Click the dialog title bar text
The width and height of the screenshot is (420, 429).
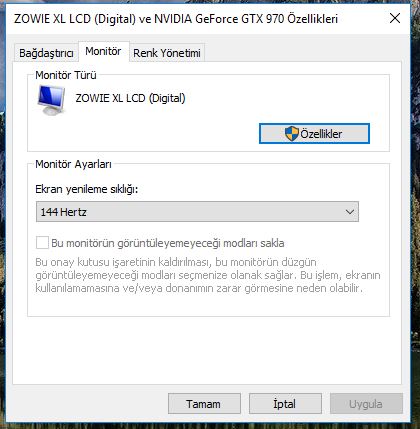[176, 19]
